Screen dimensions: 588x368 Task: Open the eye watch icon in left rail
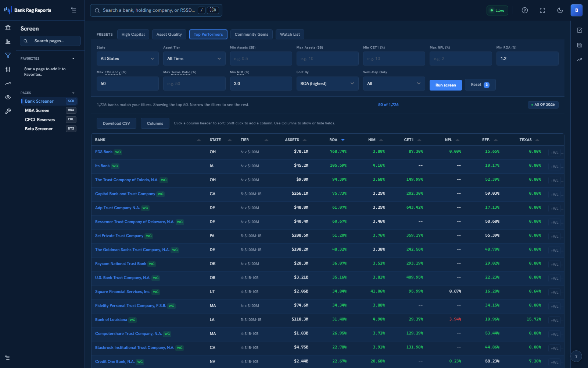pyautogui.click(x=8, y=98)
